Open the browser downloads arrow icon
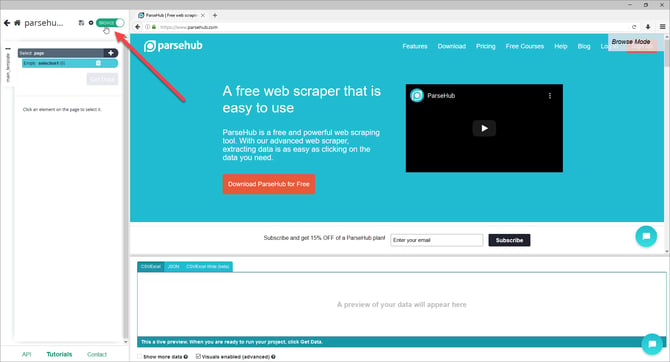This screenshot has height=362, width=670. coord(648,26)
